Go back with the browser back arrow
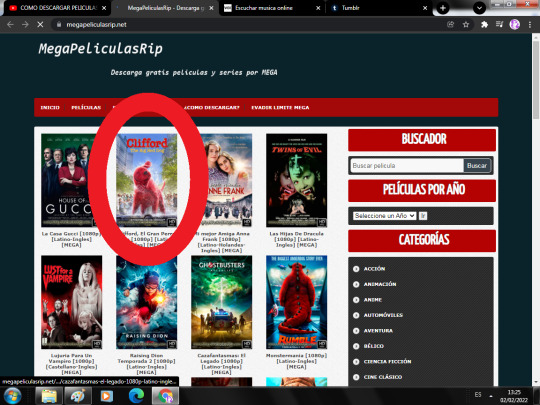The image size is (540, 405). (10, 24)
